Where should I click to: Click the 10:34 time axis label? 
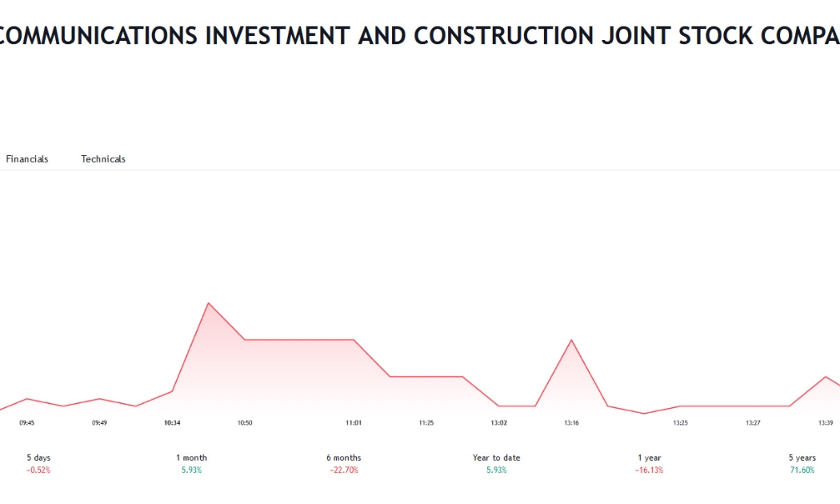click(172, 422)
